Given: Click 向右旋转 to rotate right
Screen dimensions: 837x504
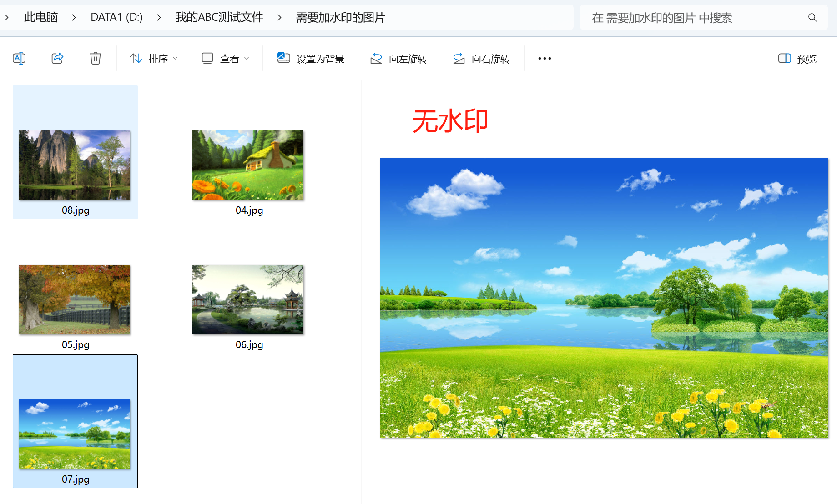Looking at the screenshot, I should 481,59.
